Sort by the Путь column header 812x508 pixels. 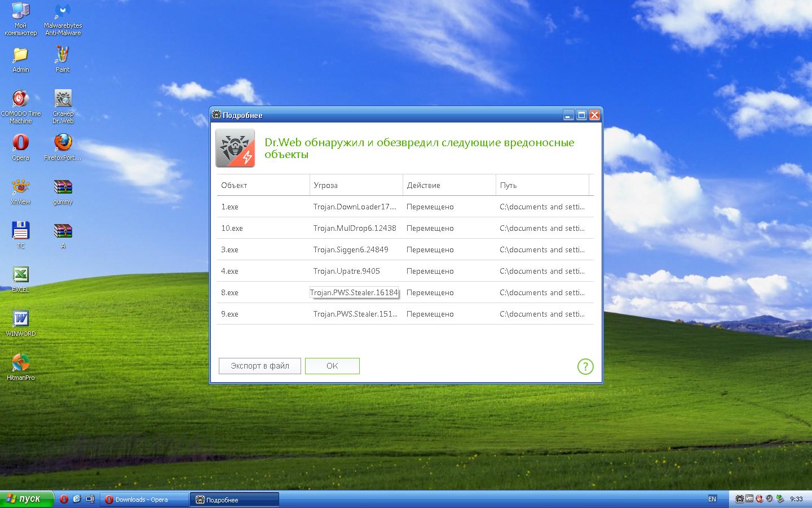542,185
